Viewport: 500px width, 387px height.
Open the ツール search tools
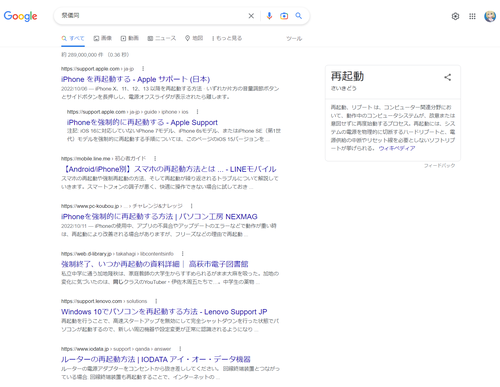pos(294,39)
